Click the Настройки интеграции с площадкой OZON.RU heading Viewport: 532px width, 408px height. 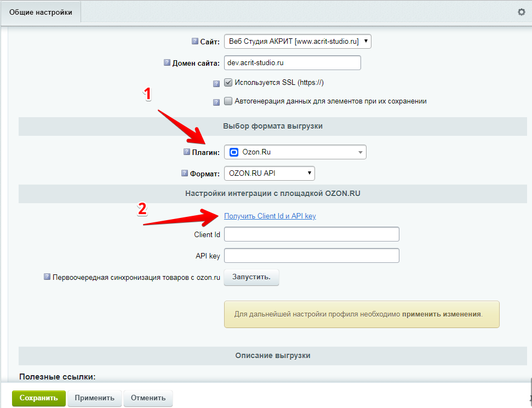273,194
